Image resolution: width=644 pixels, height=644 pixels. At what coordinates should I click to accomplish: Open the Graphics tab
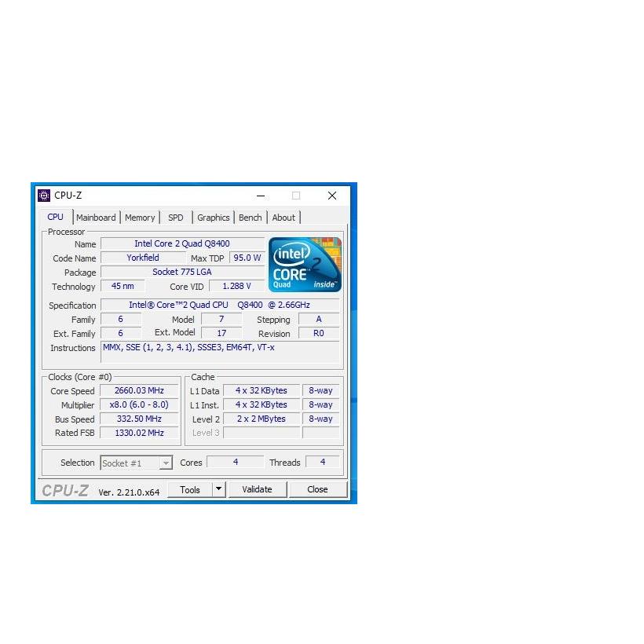point(213,218)
